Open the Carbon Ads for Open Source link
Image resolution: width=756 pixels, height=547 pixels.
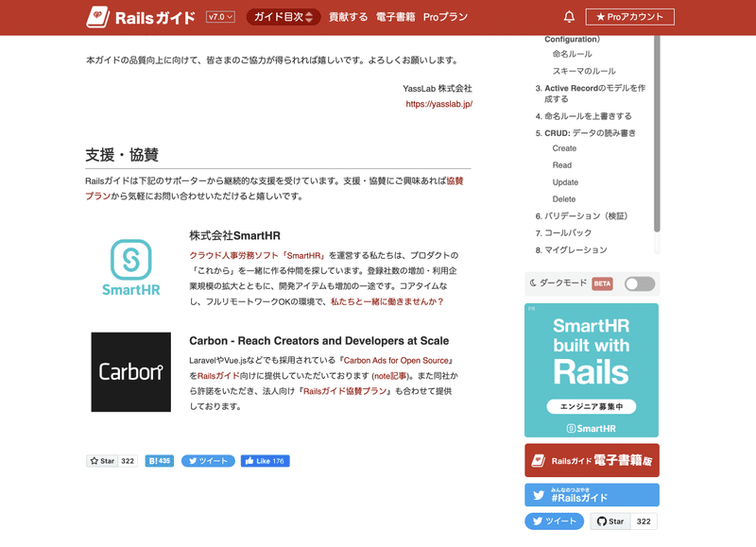coord(396,360)
